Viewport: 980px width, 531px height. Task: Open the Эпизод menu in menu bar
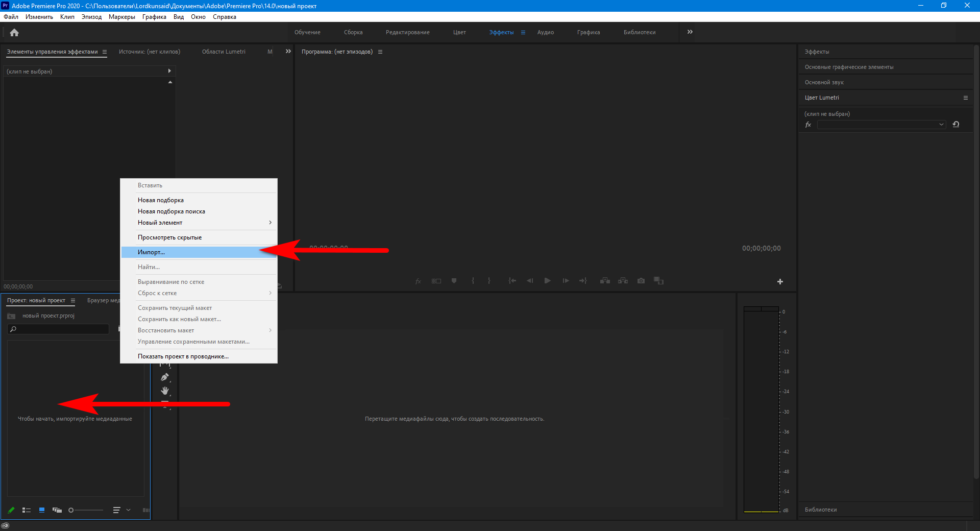click(x=91, y=17)
